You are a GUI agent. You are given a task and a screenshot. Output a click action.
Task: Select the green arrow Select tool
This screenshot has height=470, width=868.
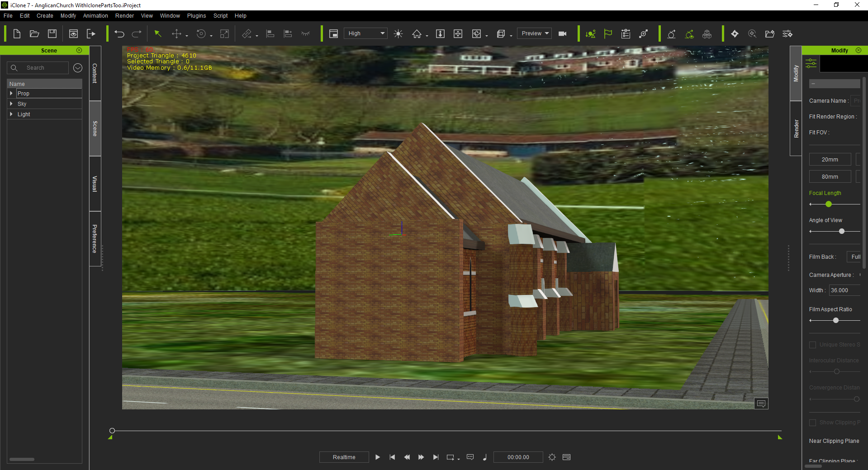tap(158, 34)
